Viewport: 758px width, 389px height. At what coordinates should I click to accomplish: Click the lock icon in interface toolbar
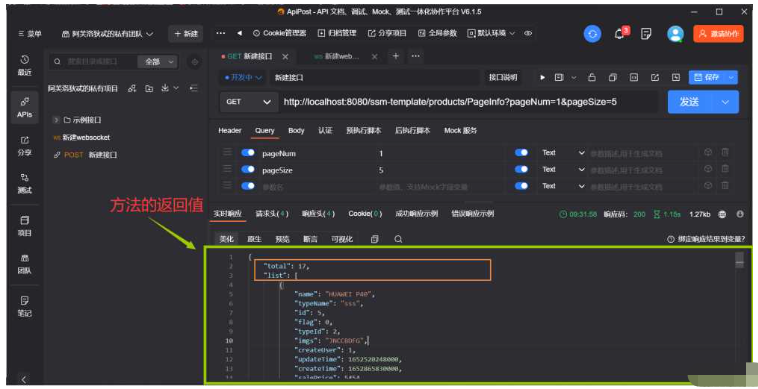click(x=591, y=77)
